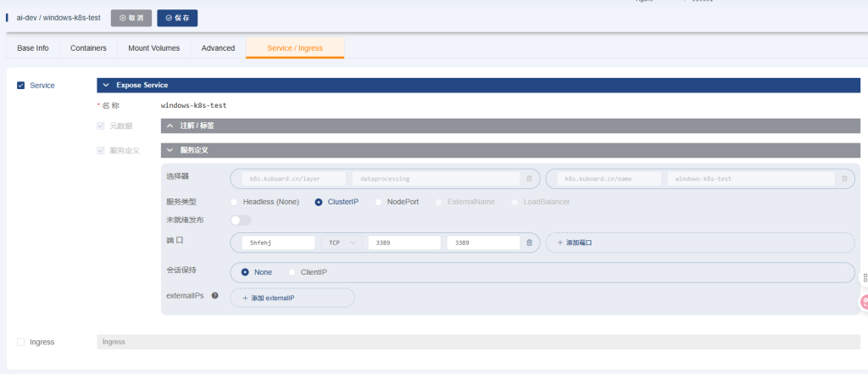Uncheck the Service checkbox
The width and height of the screenshot is (868, 374).
point(21,86)
